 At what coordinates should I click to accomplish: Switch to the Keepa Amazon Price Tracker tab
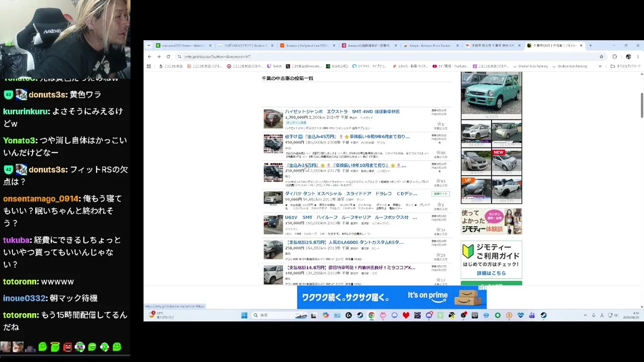[x=431, y=45]
